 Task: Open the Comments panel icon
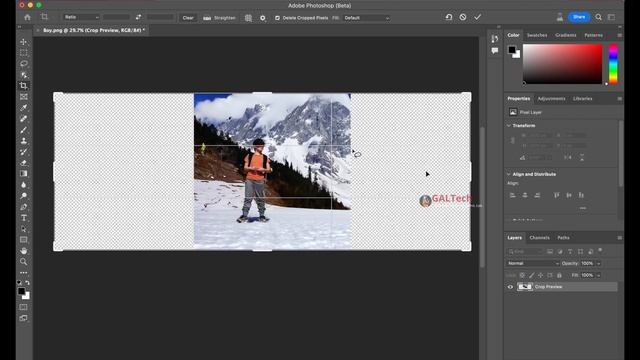click(x=495, y=51)
